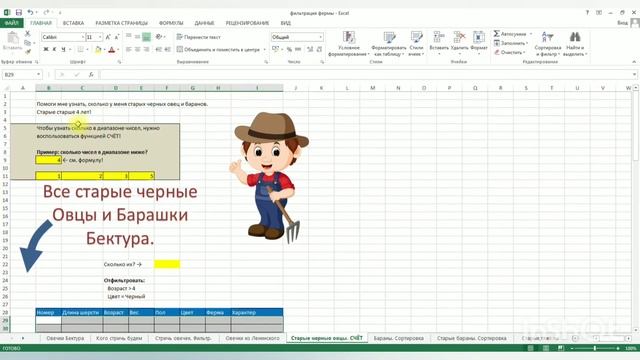
Task: Activate the Format Painter brush
Action: click(x=28, y=52)
